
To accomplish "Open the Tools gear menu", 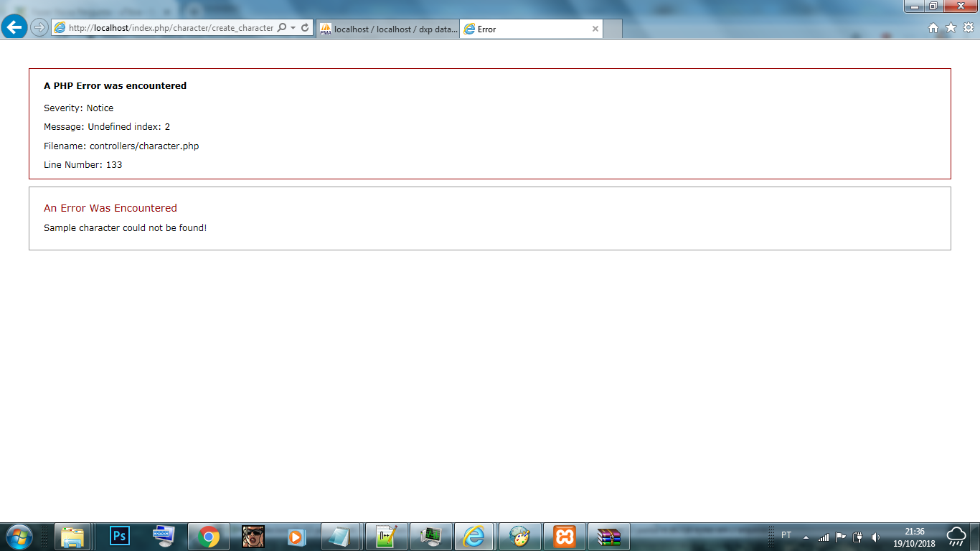I will pyautogui.click(x=968, y=28).
